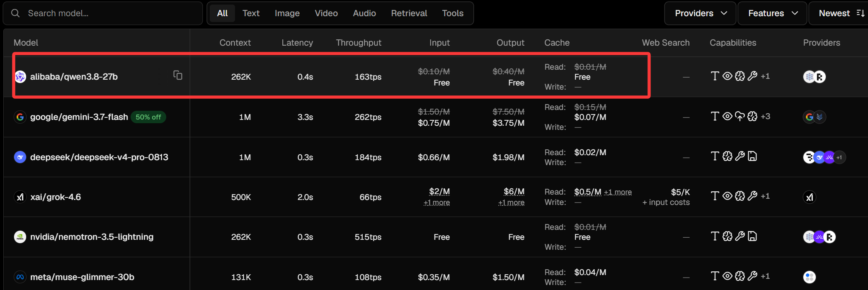
Task: Expand +1 more beside grok-4.6 cache read
Action: (x=618, y=192)
